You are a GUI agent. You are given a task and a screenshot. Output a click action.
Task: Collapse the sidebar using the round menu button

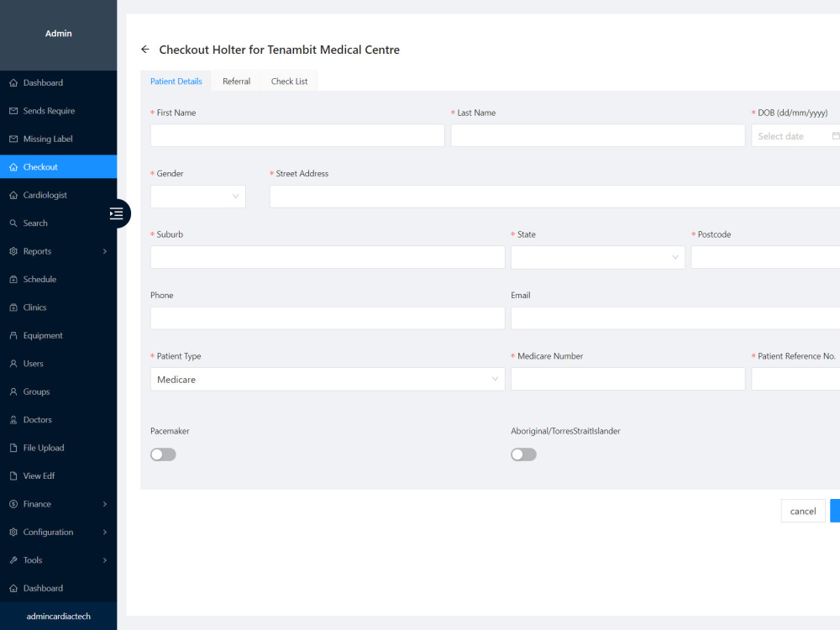click(x=117, y=213)
